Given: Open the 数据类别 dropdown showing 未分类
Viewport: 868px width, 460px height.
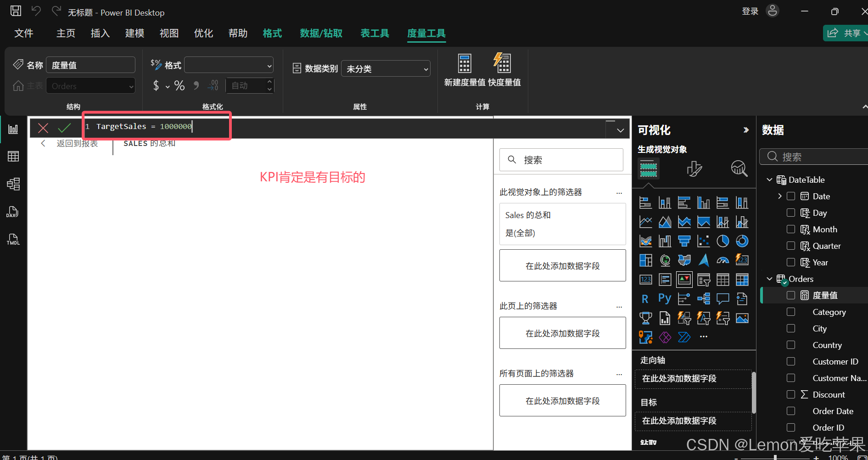Looking at the screenshot, I should (x=386, y=68).
